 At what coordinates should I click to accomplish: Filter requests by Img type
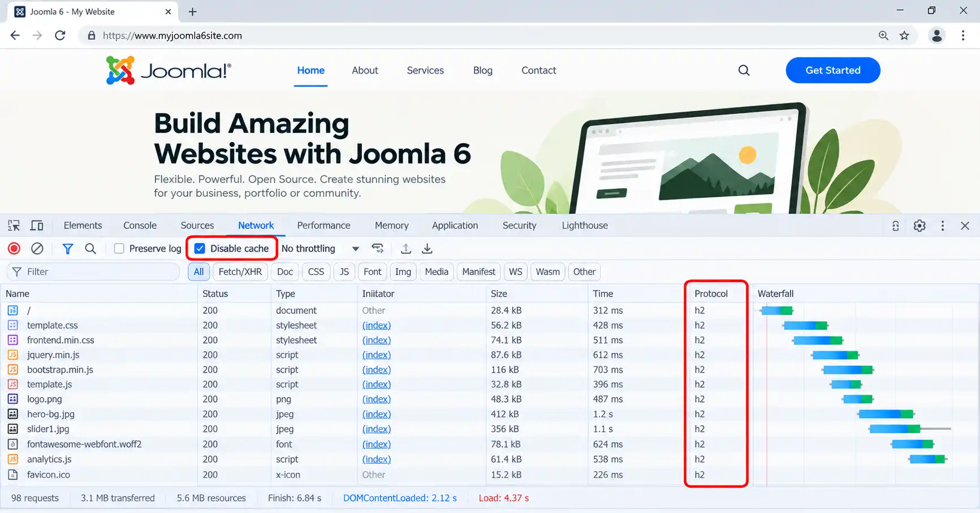(x=403, y=271)
